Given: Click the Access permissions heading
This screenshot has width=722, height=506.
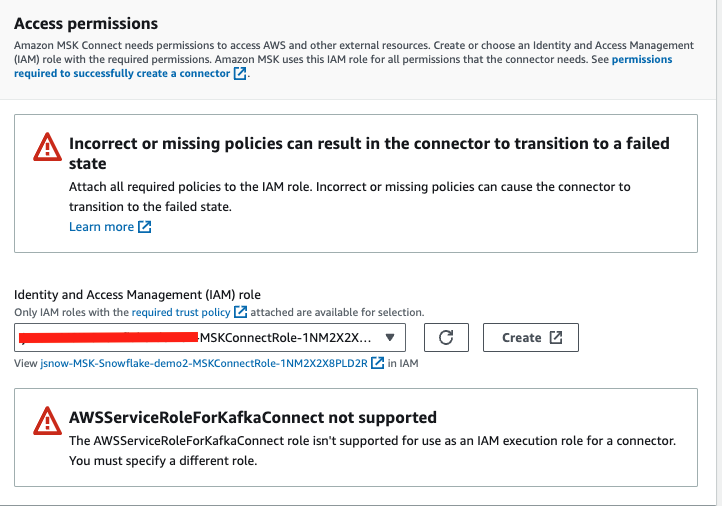Looking at the screenshot, I should (86, 23).
